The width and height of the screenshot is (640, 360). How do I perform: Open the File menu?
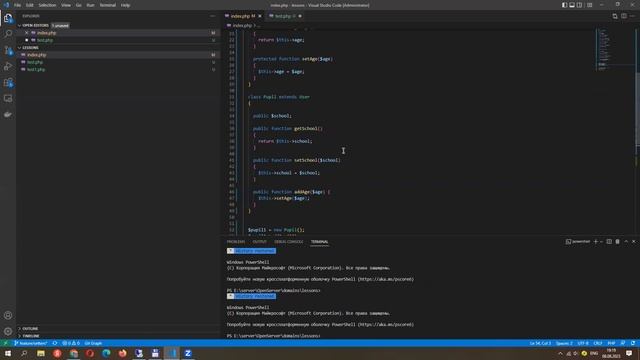pyautogui.click(x=18, y=5)
